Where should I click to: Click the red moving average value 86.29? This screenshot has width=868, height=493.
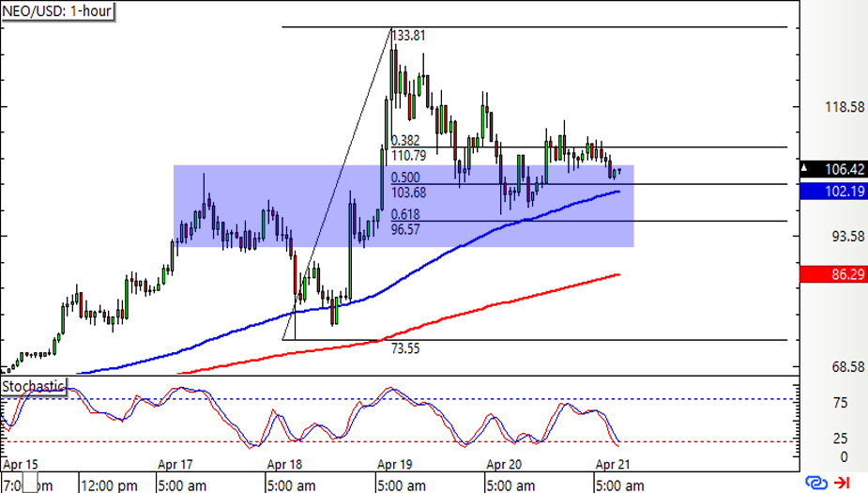click(833, 274)
